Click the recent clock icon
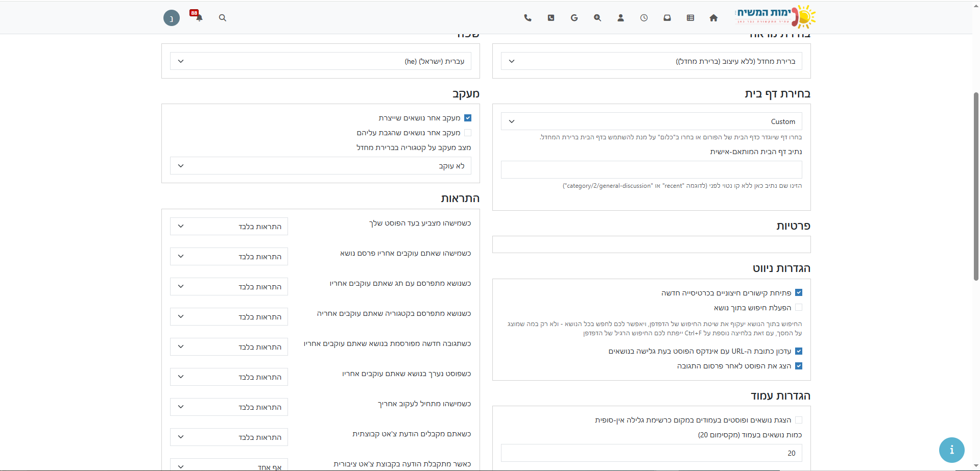The image size is (980, 471). [x=644, y=18]
